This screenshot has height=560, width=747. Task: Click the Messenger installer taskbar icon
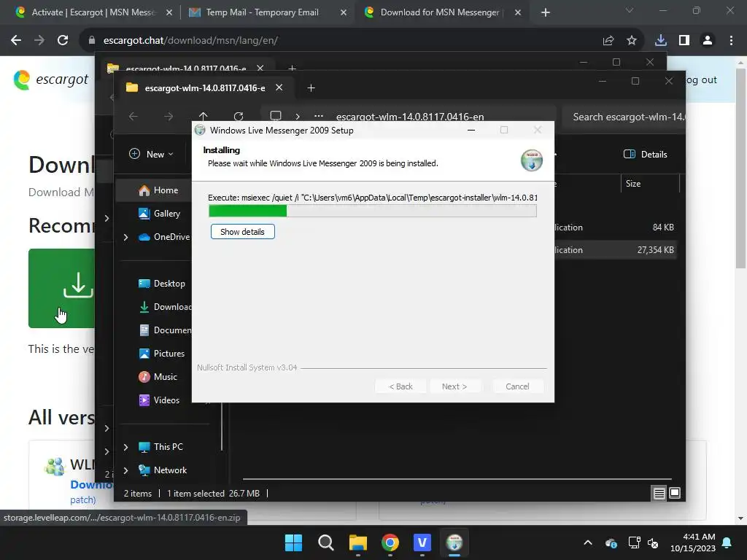pyautogui.click(x=454, y=542)
